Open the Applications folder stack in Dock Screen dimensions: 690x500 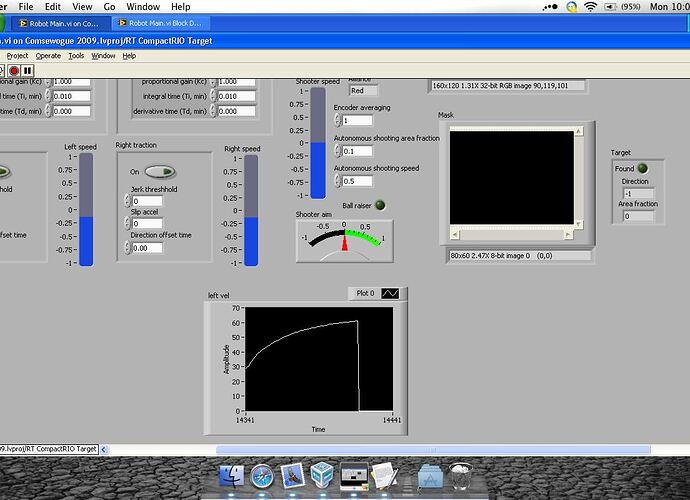tap(430, 476)
